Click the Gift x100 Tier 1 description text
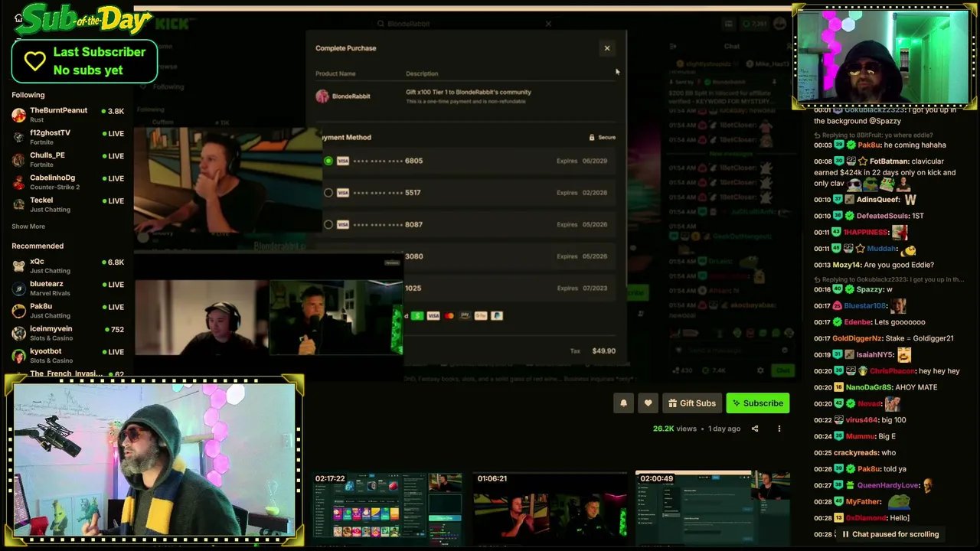 [469, 92]
